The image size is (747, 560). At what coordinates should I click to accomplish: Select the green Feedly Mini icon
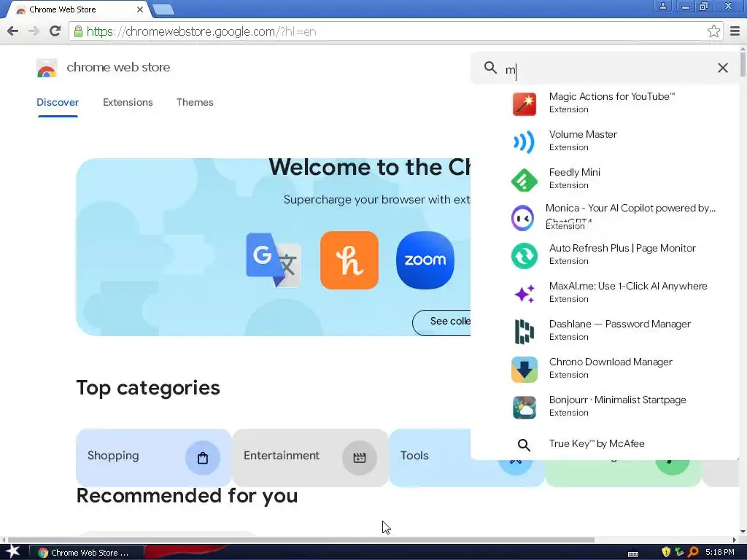(524, 179)
